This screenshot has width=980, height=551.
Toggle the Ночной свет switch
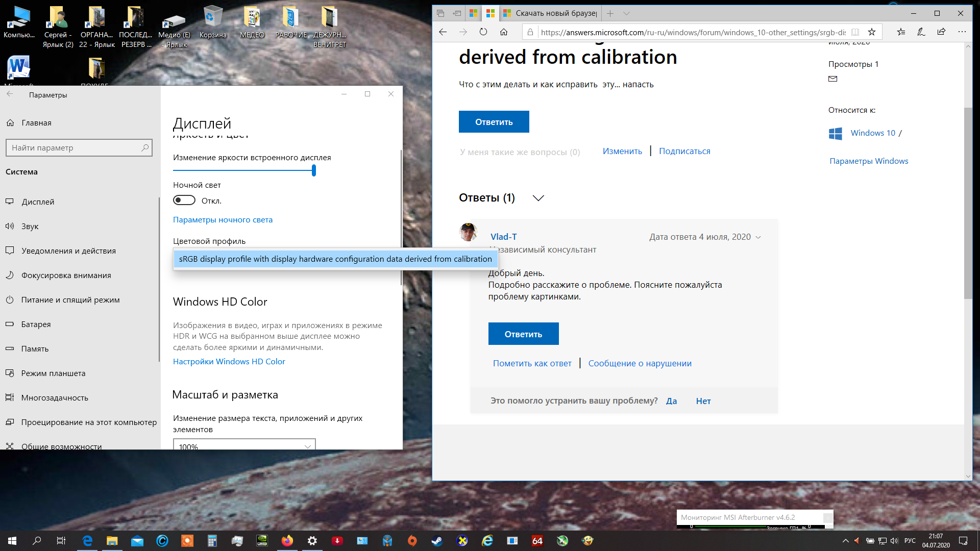click(184, 201)
